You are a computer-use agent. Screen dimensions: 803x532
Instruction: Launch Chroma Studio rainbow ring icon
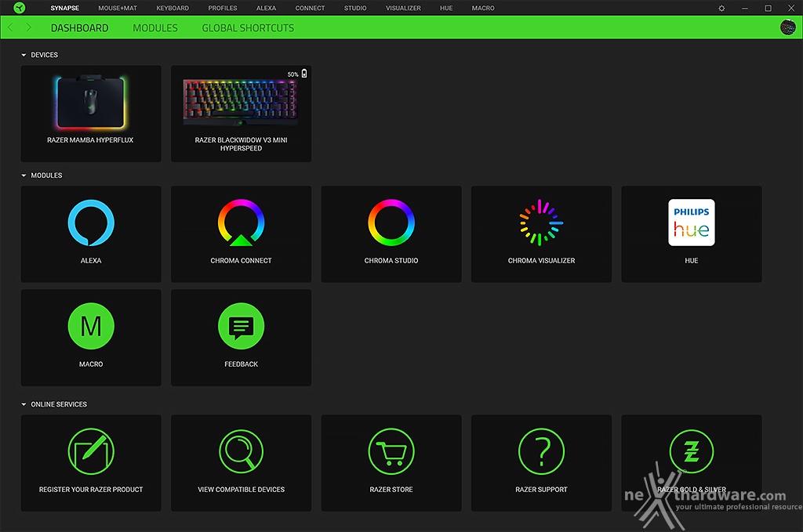pos(391,223)
